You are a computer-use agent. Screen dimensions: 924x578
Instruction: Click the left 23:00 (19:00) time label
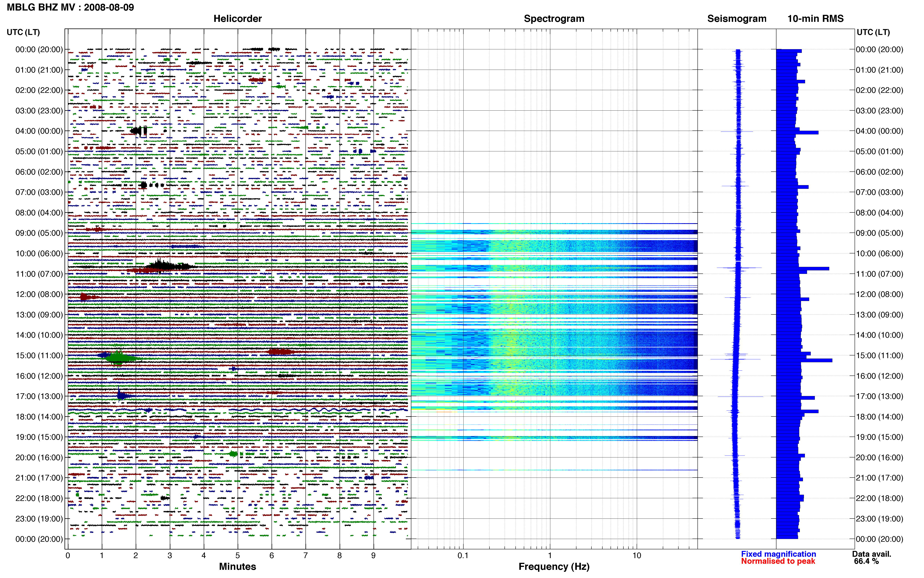tap(39, 518)
